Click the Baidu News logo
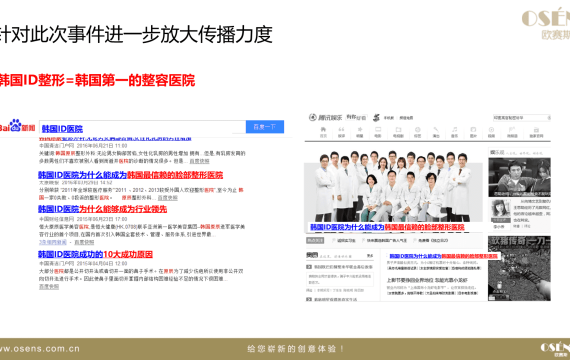Image resolution: width=570 pixels, height=360 pixels. (17, 126)
